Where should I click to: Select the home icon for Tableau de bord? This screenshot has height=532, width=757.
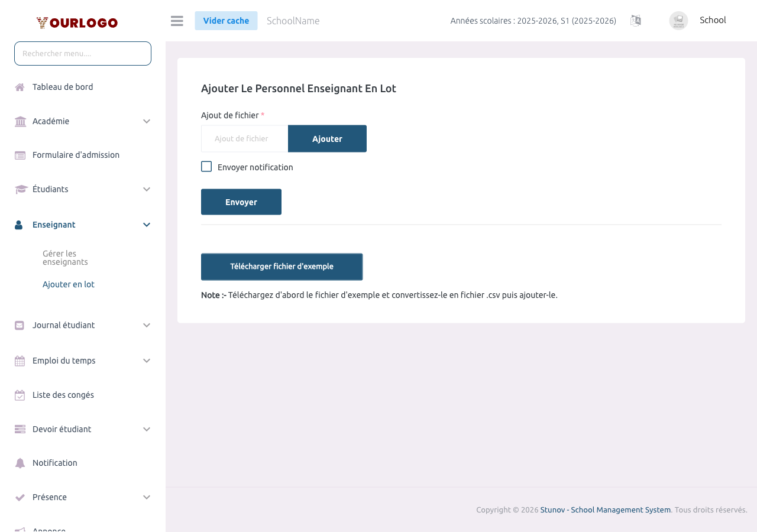pos(20,86)
